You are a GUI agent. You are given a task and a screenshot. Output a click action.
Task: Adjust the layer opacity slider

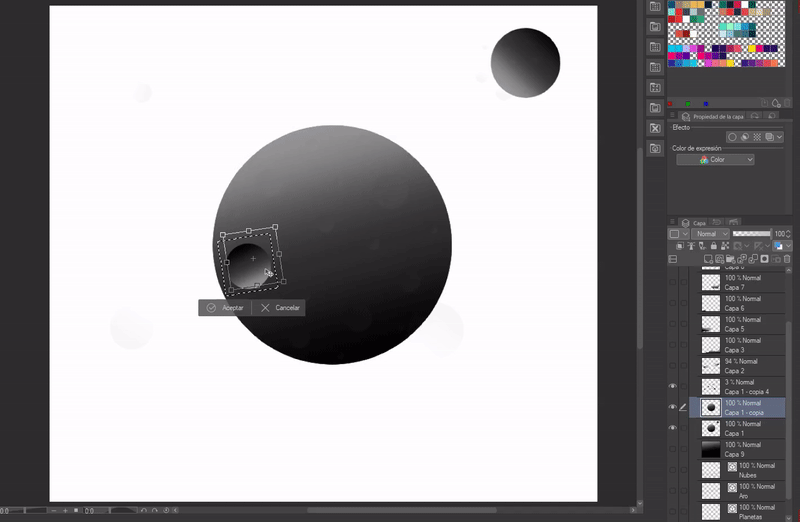point(752,234)
